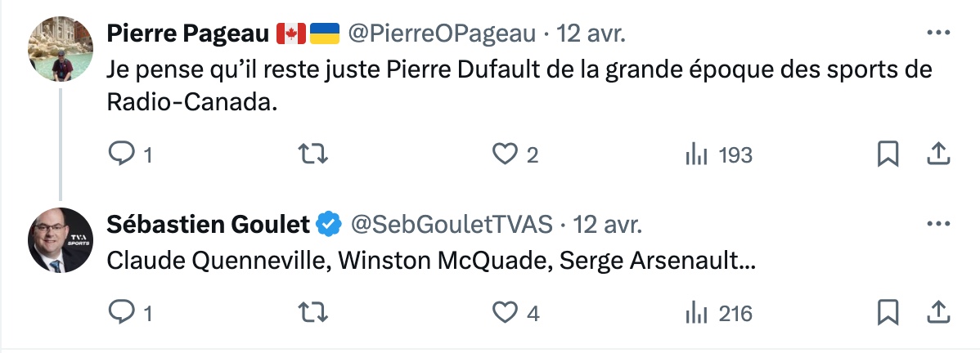Like Pierre Pageau's tweet
Viewport: 980px width, 353px height.
(x=506, y=154)
